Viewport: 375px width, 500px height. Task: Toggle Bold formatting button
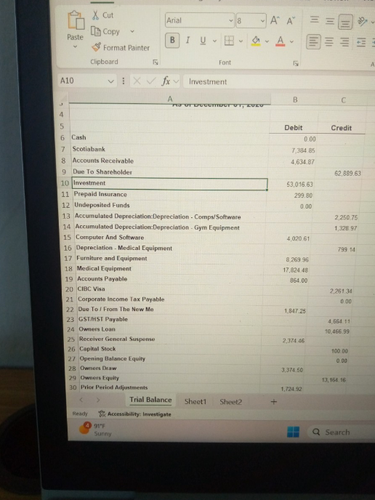[x=172, y=40]
